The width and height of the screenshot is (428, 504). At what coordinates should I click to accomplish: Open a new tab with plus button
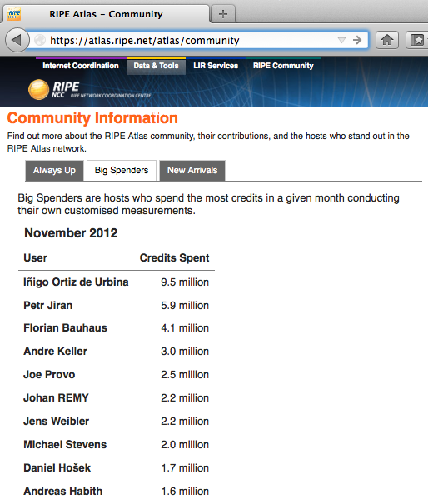(223, 14)
